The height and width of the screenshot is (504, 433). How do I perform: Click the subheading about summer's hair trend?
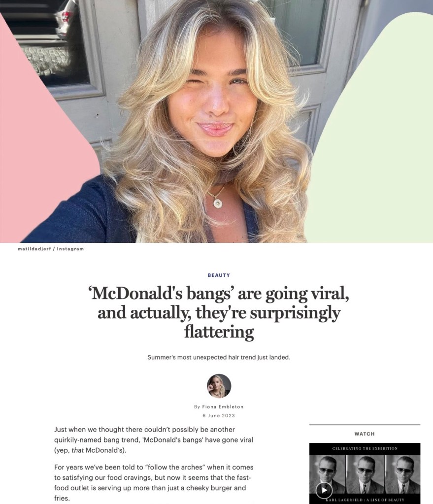point(219,357)
